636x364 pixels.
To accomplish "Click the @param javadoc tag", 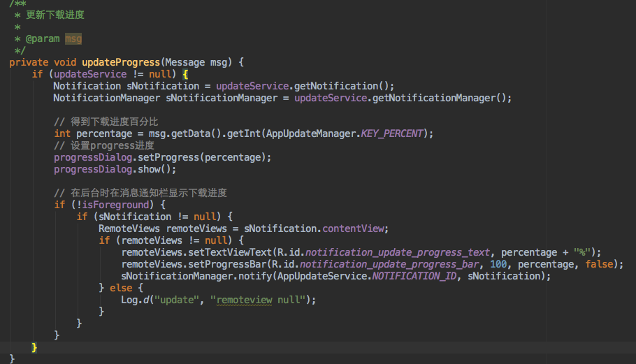I will pos(43,39).
